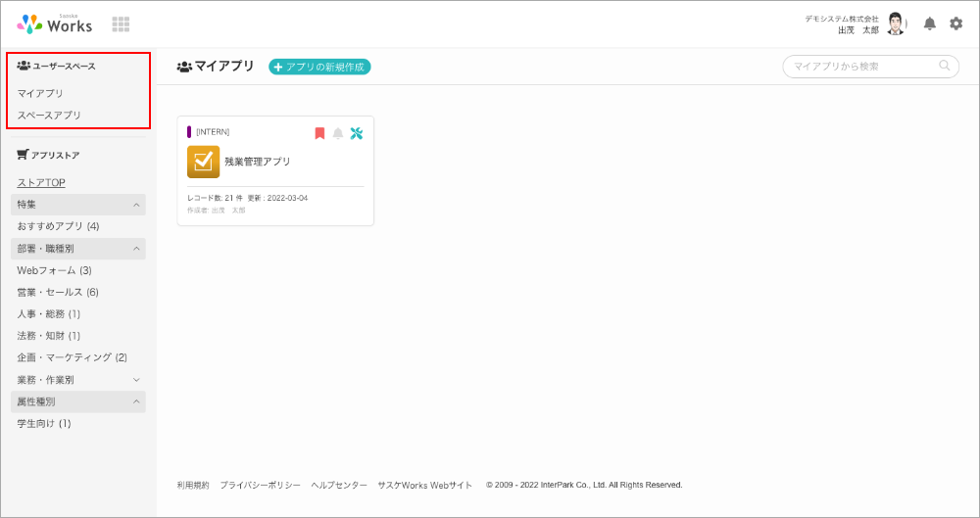
Task: Click ユーザースペース heading
Action: pyautogui.click(x=56, y=66)
